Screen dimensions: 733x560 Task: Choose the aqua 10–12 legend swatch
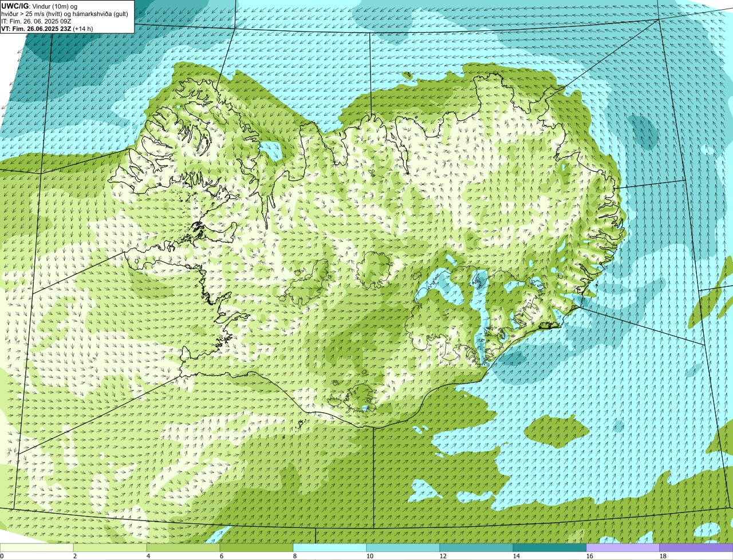[403, 547]
